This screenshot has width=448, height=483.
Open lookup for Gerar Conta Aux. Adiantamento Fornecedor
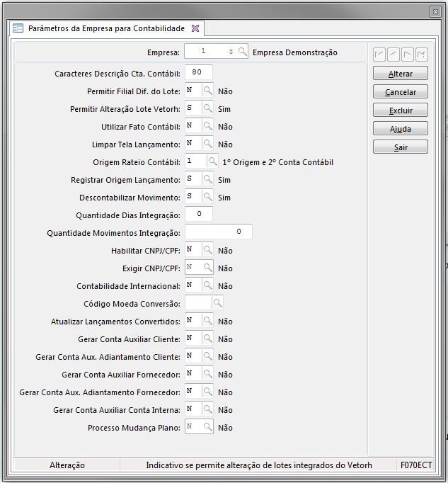[208, 392]
